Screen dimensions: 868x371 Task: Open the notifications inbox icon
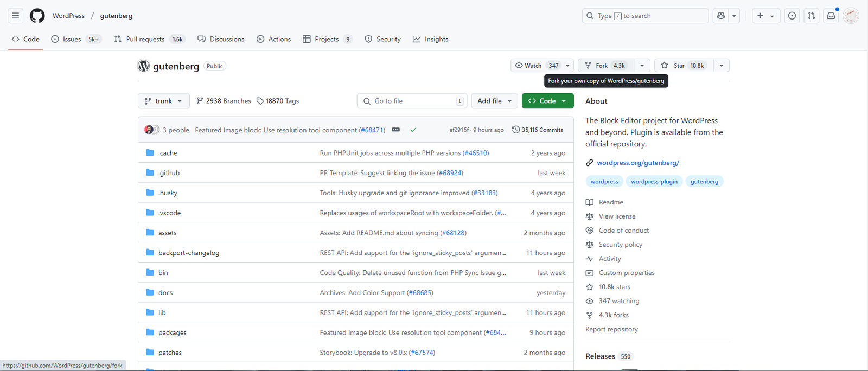click(831, 16)
